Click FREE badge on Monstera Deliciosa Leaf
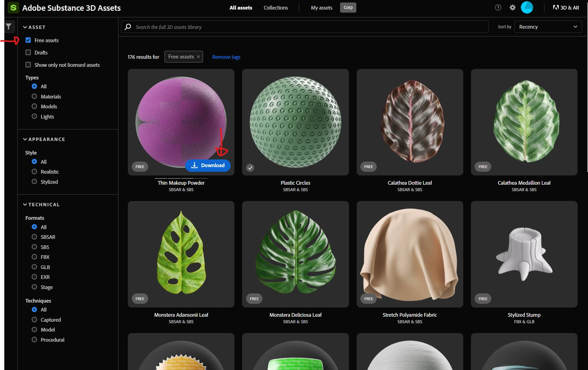 [254, 299]
